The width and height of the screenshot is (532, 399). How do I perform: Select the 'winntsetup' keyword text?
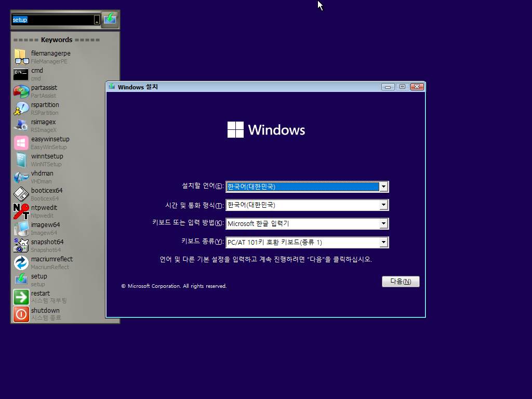[x=47, y=156]
